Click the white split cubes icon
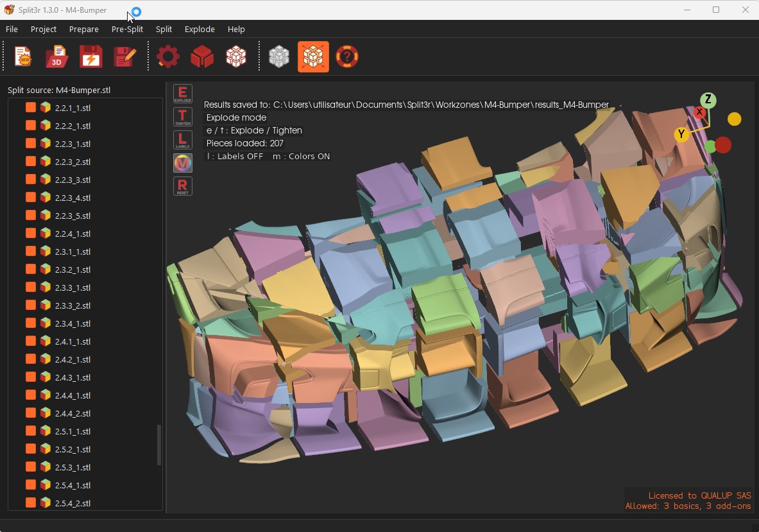Screen dimensions: 759x532 pos(236,56)
